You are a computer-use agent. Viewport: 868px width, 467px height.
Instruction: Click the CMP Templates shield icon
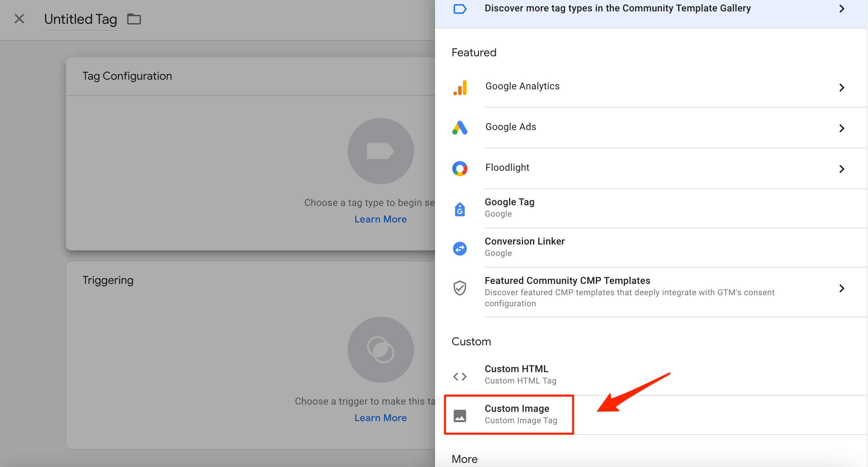coord(460,288)
